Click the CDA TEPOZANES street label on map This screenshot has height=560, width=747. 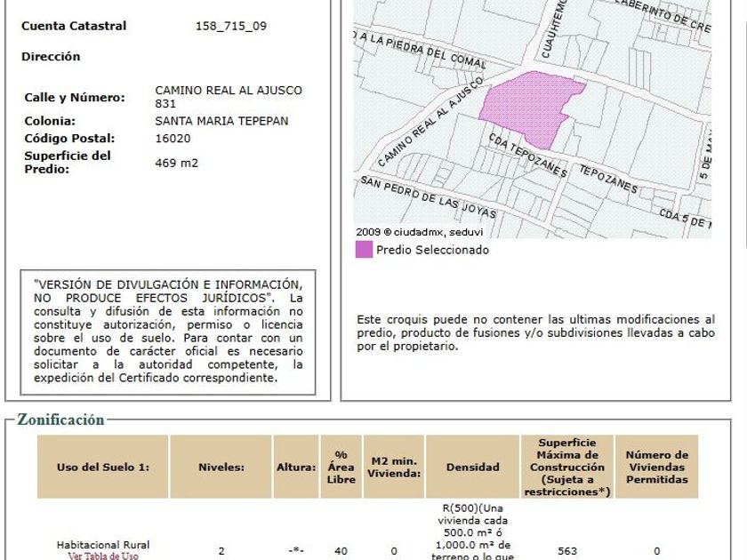coord(527,155)
